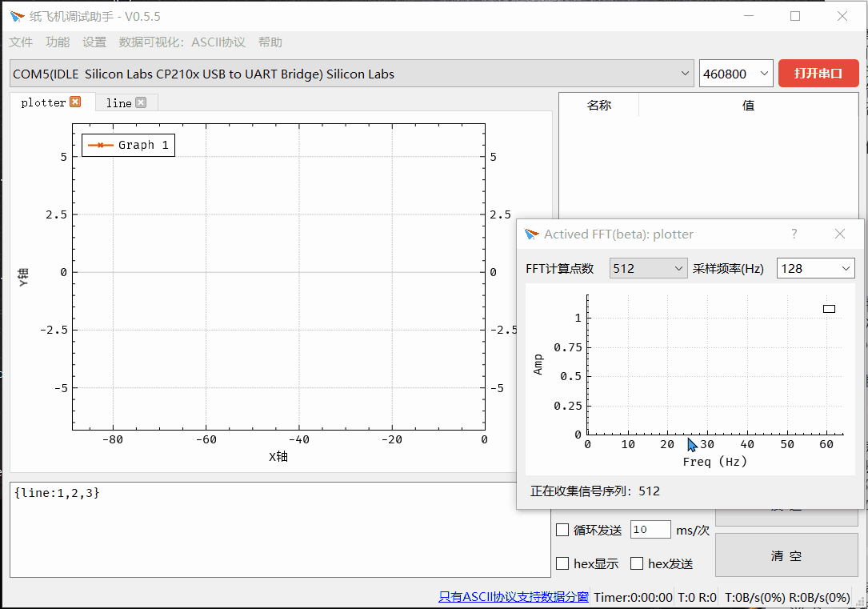
Task: Open FFT计算点数 512 dropdown
Action: click(x=648, y=269)
